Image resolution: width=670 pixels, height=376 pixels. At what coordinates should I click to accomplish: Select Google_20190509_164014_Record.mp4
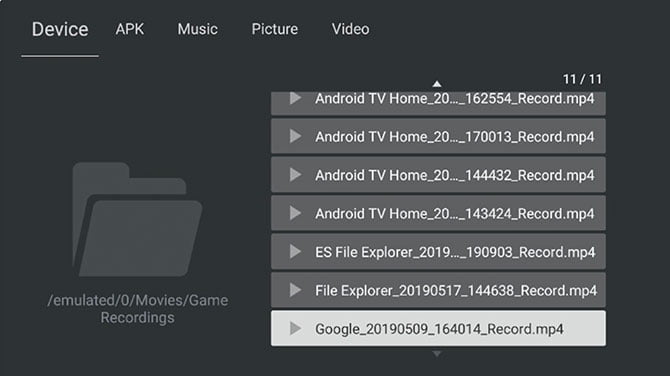(438, 329)
